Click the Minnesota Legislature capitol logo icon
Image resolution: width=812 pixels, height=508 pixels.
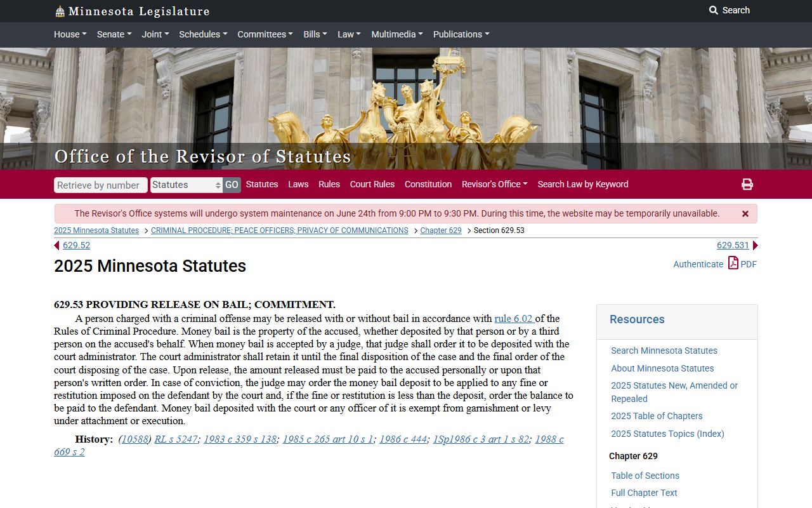60,11
